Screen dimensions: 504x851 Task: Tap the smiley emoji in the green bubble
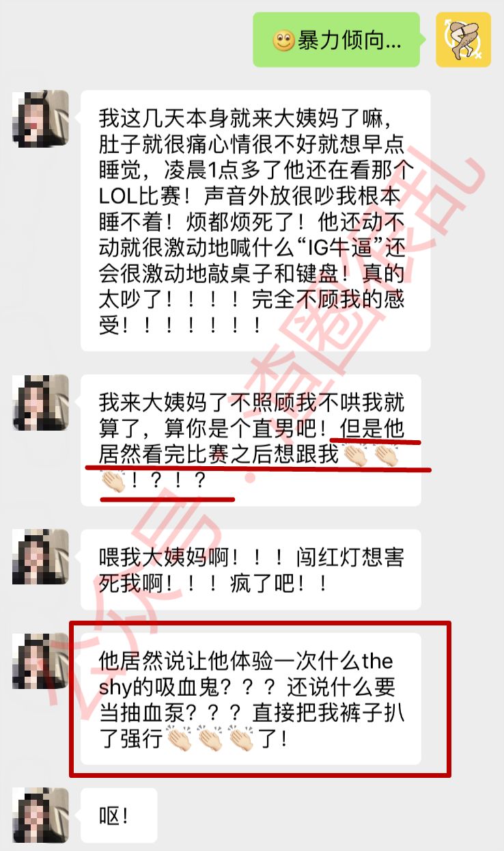[283, 41]
